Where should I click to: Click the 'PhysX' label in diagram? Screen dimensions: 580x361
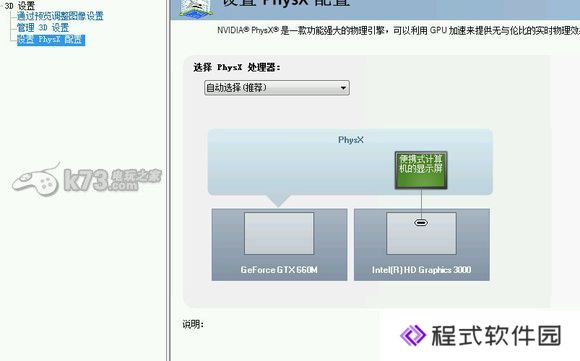click(x=351, y=140)
